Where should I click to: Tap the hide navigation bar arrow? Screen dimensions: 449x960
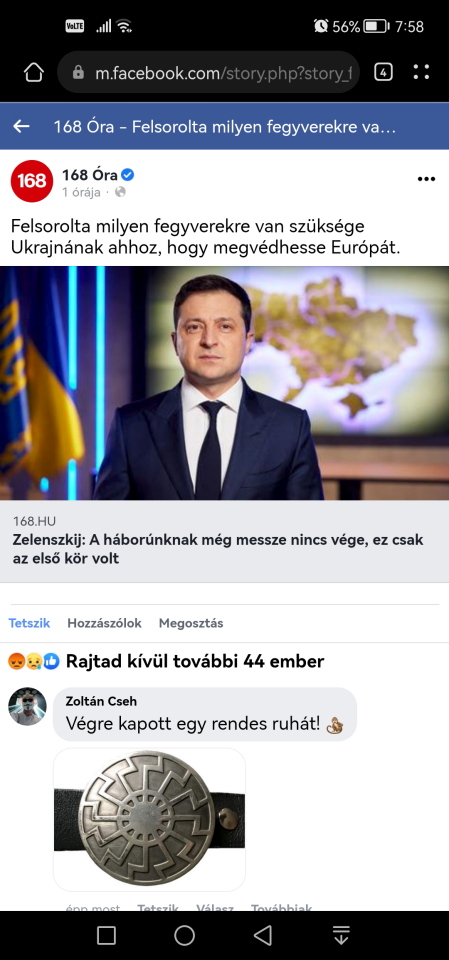click(341, 935)
